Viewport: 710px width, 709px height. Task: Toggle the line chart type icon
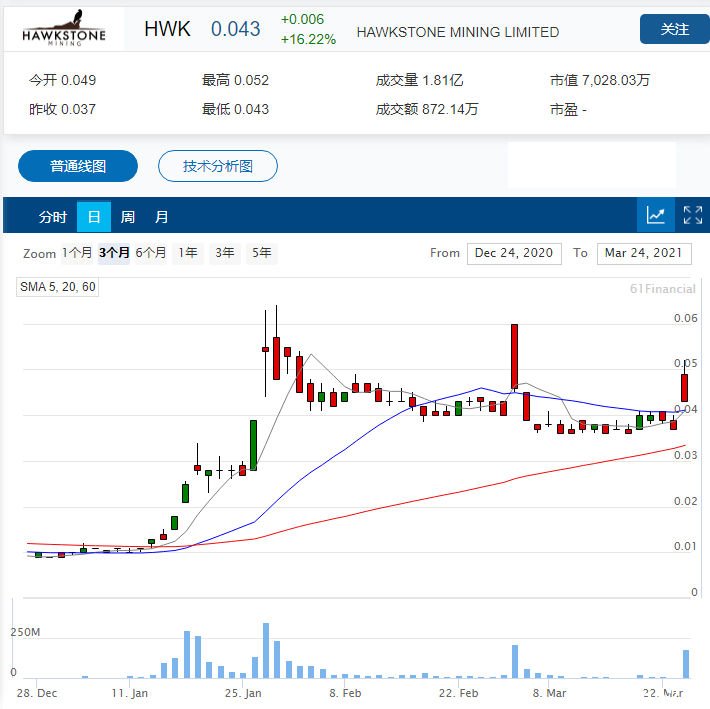coord(655,215)
